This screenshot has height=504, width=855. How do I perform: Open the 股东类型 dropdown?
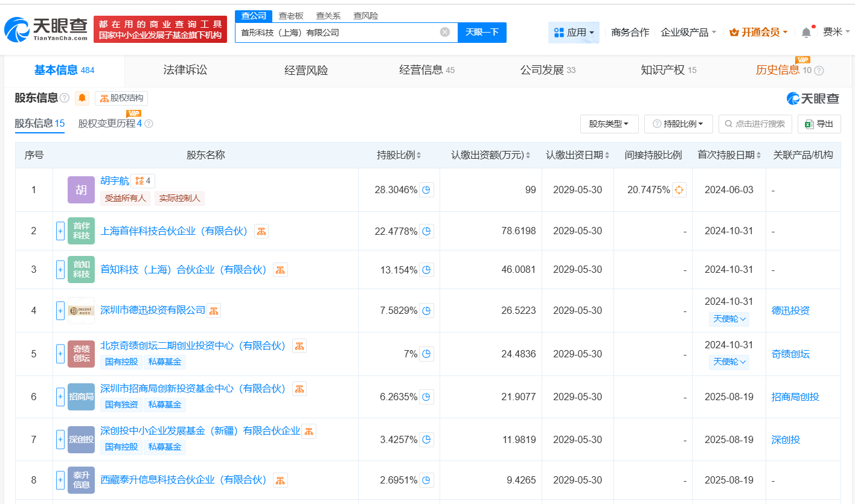609,124
